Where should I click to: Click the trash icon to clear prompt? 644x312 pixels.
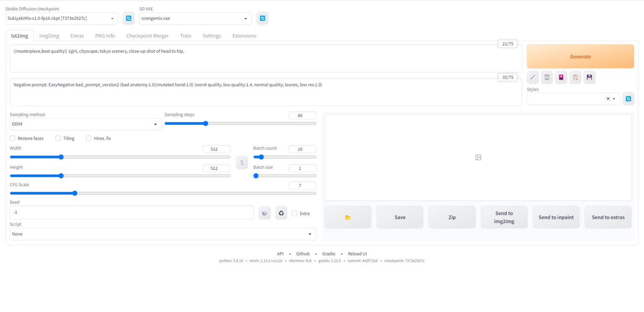pyautogui.click(x=547, y=77)
